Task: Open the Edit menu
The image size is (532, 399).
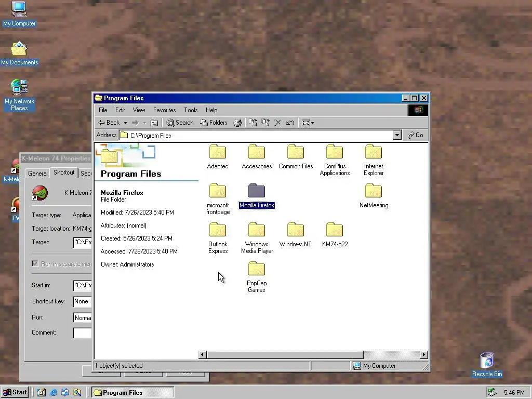Action: pyautogui.click(x=120, y=110)
